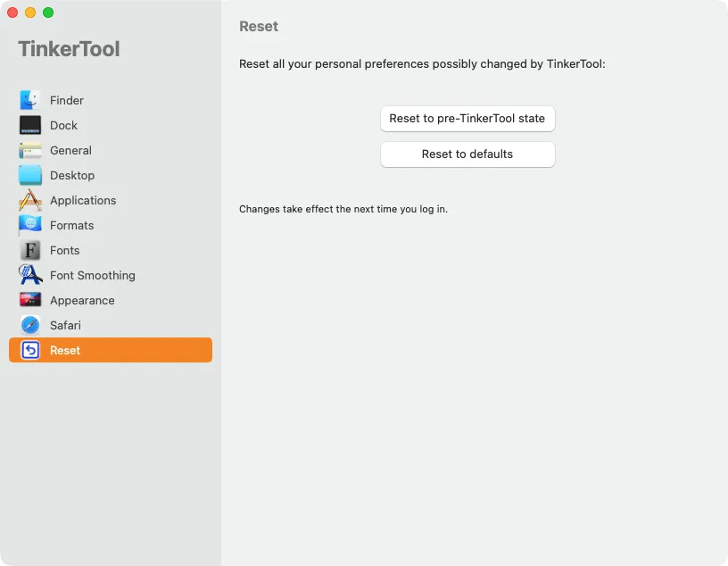Select the General window icon

[30, 150]
